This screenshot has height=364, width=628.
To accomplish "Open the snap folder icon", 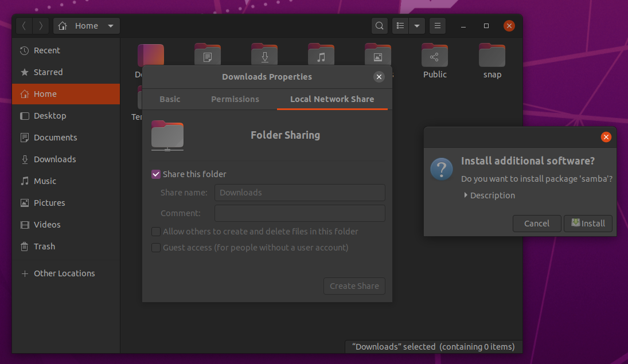I will point(492,56).
